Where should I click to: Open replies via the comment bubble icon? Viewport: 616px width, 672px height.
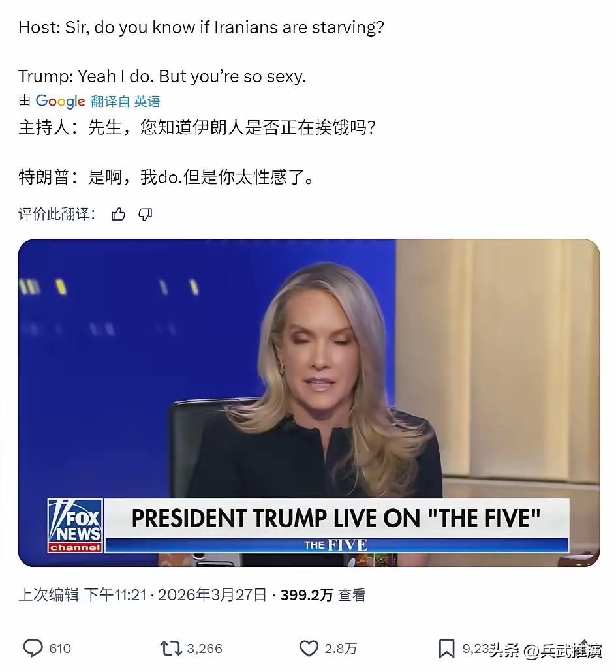[33, 648]
